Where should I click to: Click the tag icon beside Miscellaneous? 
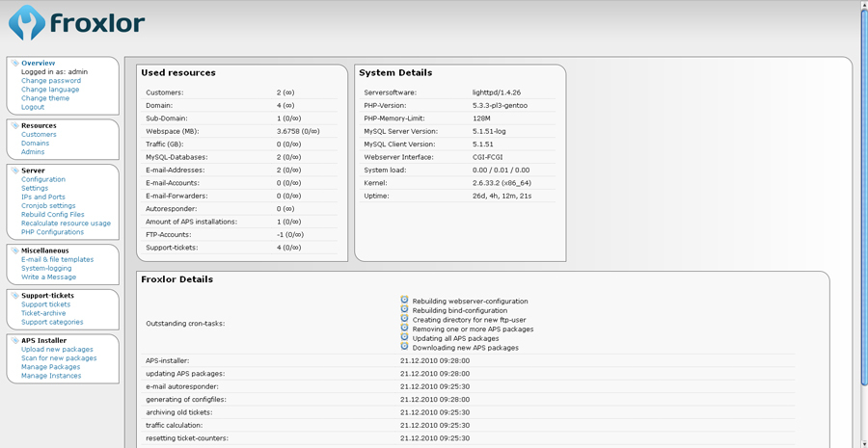pos(14,250)
